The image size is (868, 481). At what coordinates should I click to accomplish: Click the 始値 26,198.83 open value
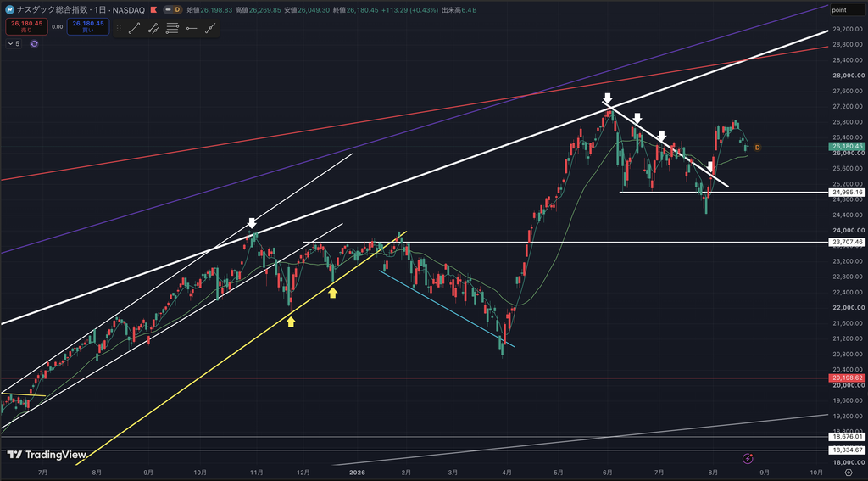(x=210, y=10)
